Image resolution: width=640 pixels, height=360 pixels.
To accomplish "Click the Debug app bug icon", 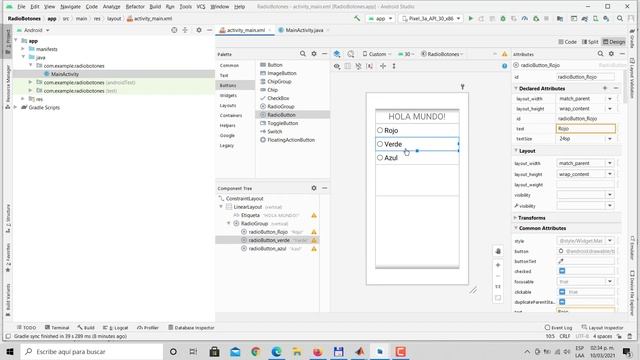I will pos(503,18).
